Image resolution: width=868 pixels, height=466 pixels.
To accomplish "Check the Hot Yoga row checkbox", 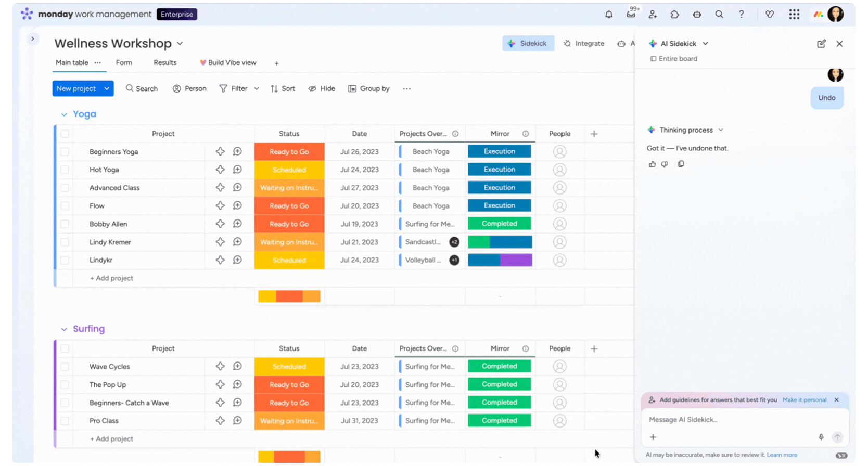I will [x=65, y=170].
